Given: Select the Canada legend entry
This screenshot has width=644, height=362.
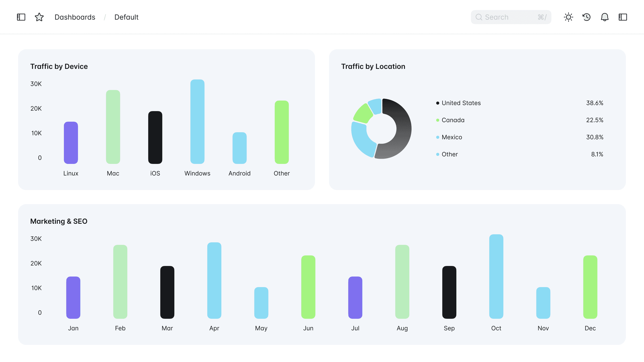Looking at the screenshot, I should tap(453, 120).
